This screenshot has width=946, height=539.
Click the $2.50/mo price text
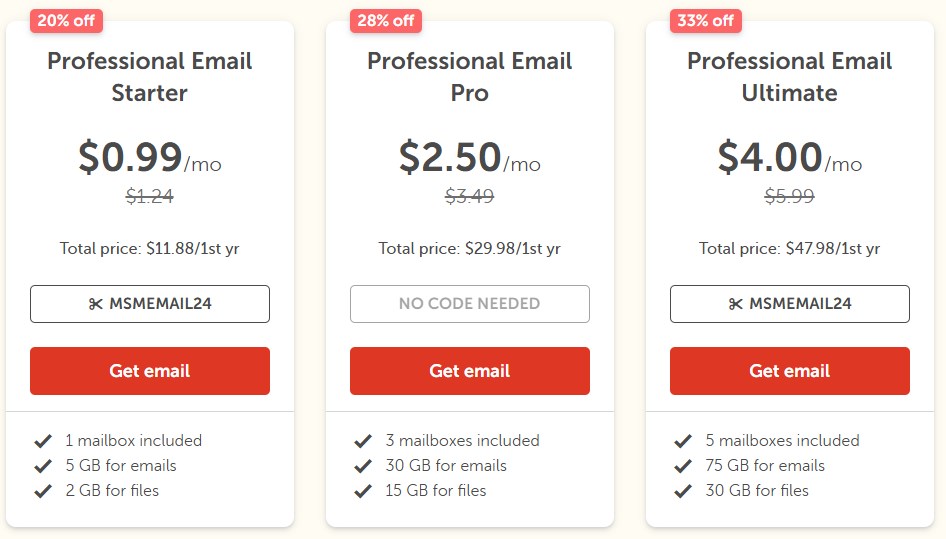(469, 159)
